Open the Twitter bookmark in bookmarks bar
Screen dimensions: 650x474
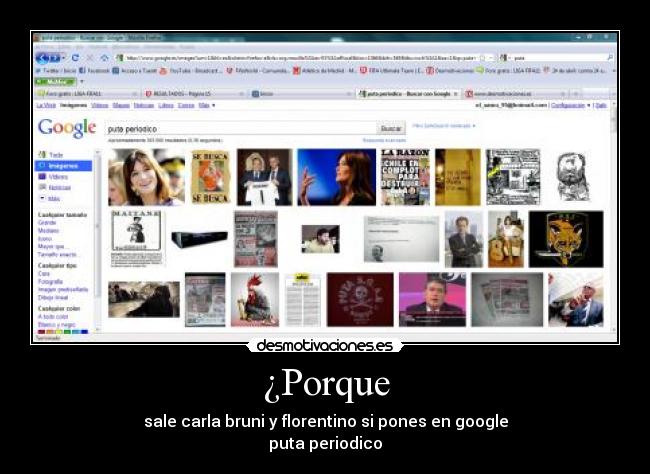(56, 71)
